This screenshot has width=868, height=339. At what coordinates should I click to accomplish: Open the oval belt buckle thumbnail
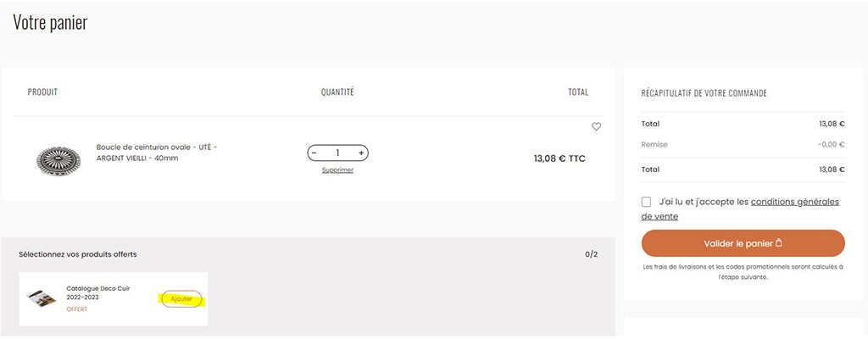[58, 158]
